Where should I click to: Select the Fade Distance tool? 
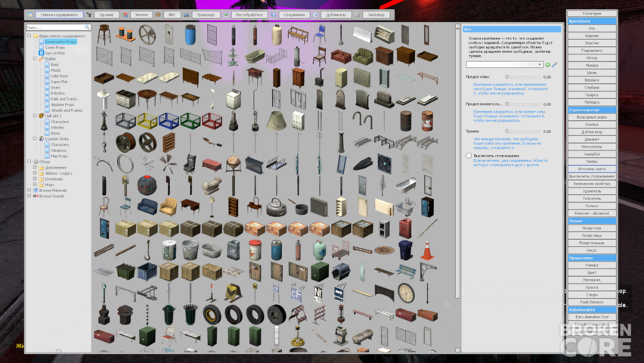[592, 302]
